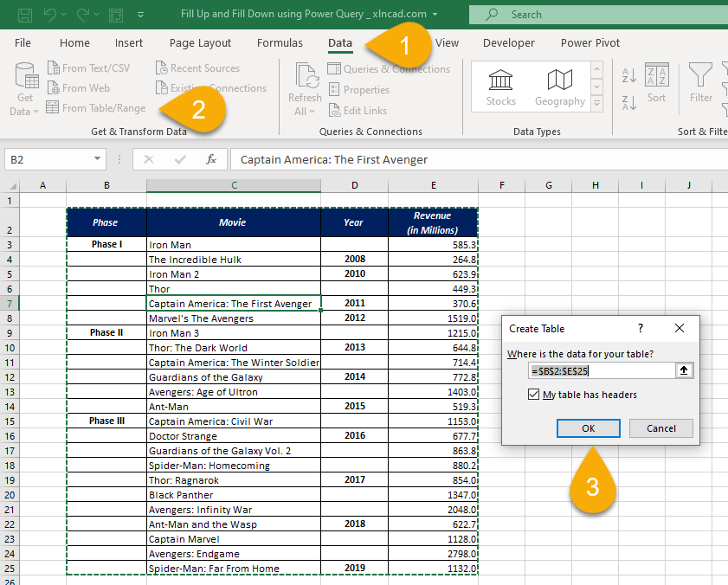Click the Undo arrow icon
The image size is (728, 585).
[x=50, y=15]
